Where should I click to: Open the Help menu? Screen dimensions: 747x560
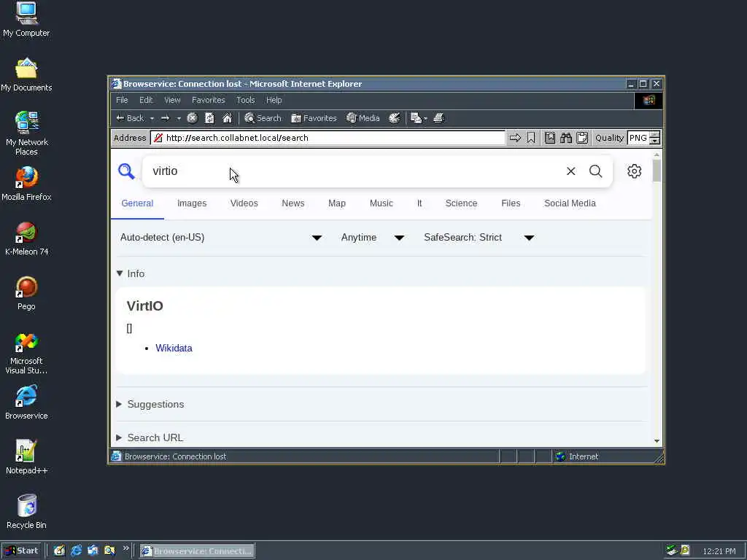pyautogui.click(x=274, y=100)
